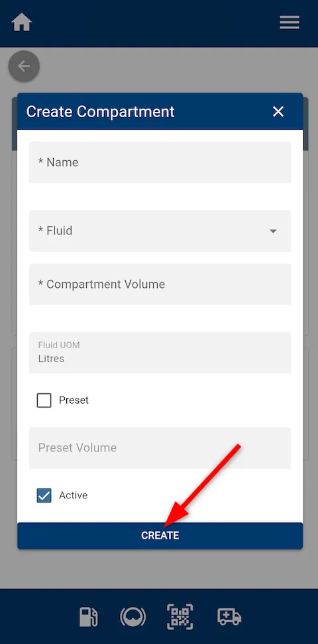Uncheck the Active checkbox
Viewport: 318px width, 644px height.
click(x=44, y=495)
